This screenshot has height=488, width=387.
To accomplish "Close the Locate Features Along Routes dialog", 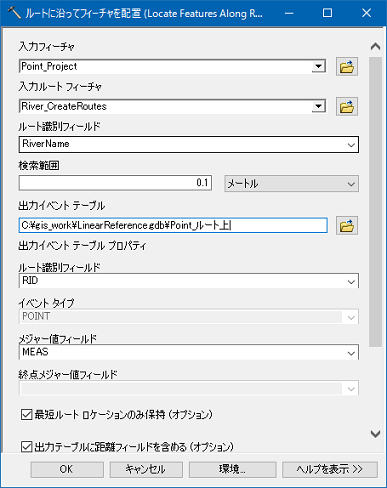I will tap(366, 13).
